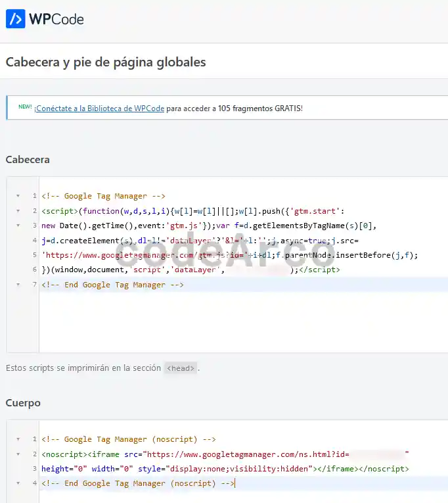
Task: Open the Conéctate a la Biblioteca de WPCode link
Action: pos(99,108)
